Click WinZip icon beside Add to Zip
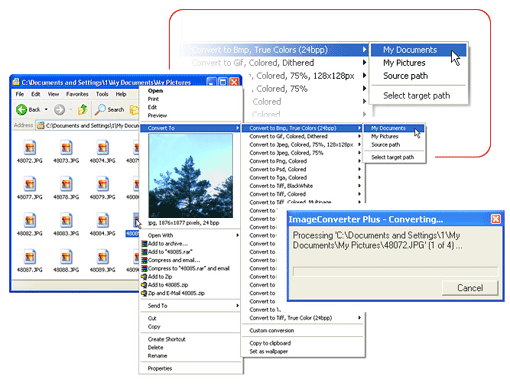Image resolution: width=510 pixels, height=392 pixels. (x=144, y=277)
